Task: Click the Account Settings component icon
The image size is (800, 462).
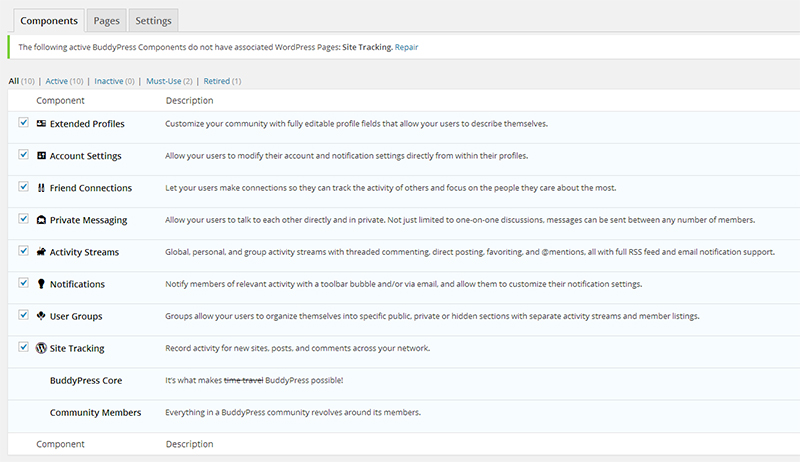Action: click(41, 156)
